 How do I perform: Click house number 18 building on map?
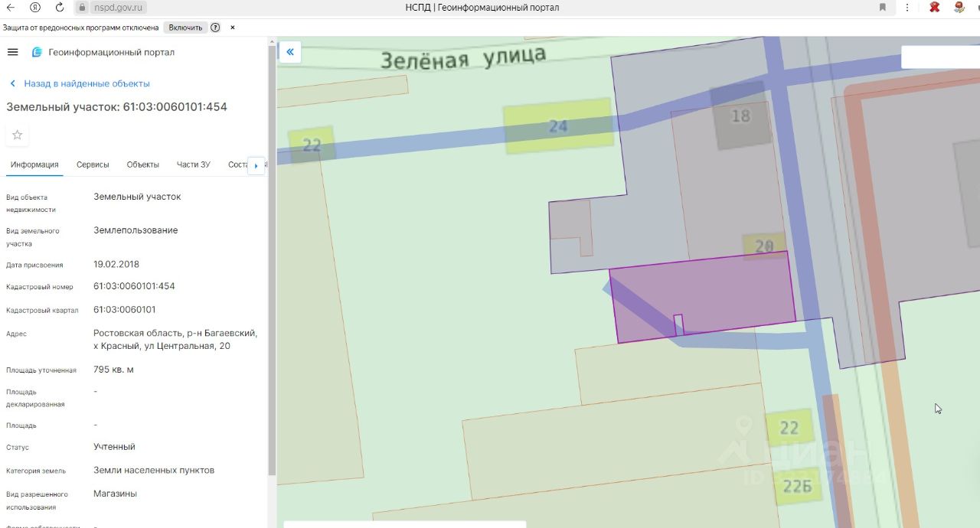click(740, 116)
